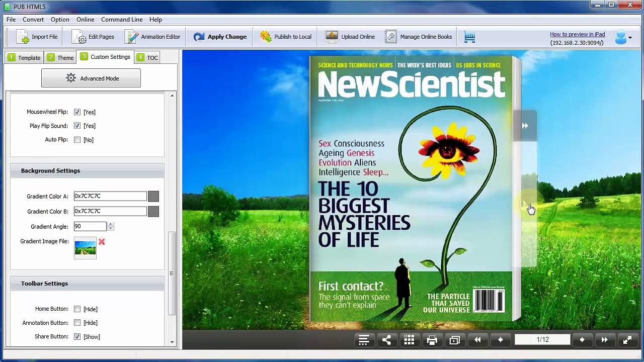644x362 pixels.
Task: Open the Help menu
Action: click(x=155, y=20)
